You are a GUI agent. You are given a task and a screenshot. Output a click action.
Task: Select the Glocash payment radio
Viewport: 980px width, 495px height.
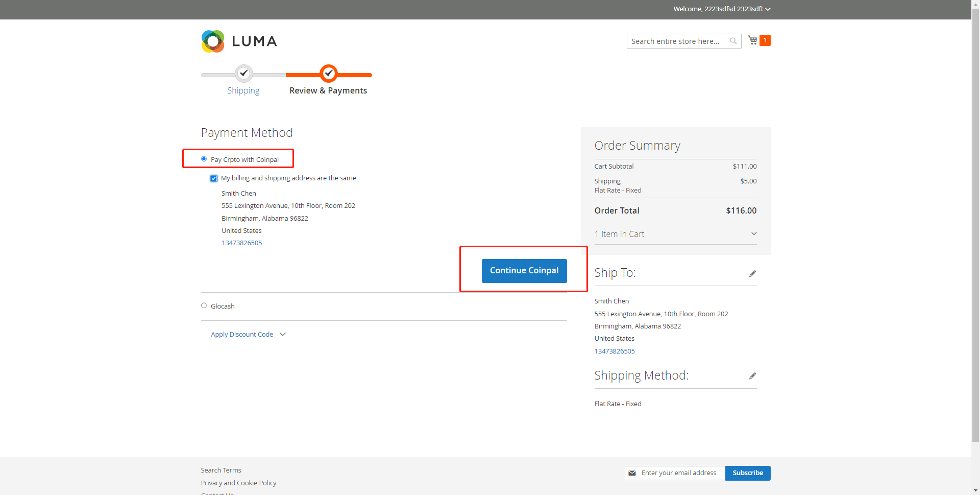(204, 305)
